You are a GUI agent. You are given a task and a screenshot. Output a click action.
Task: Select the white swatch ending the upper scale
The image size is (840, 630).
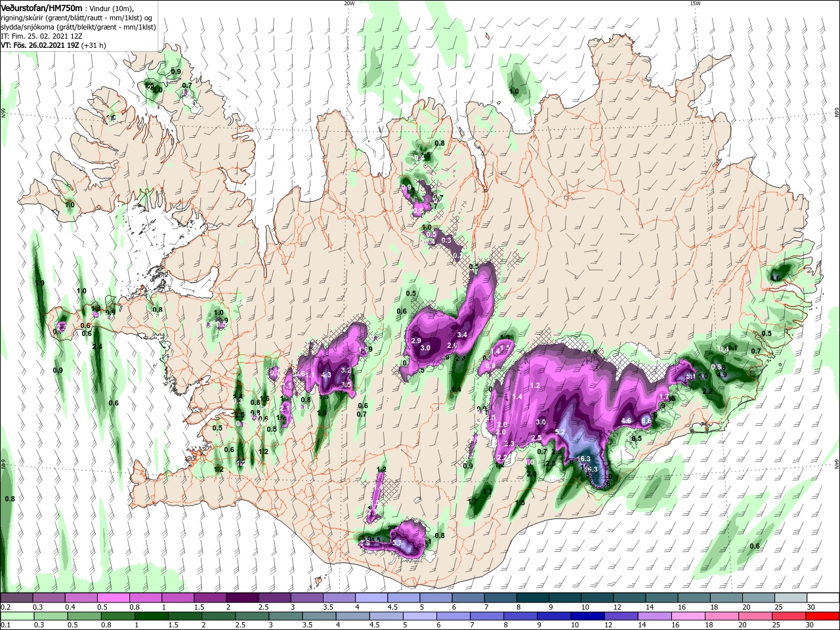[x=823, y=598]
